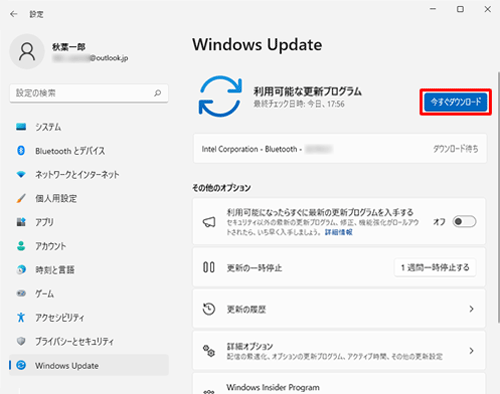
Task: Open the Windows Insider Program row
Action: [339, 384]
